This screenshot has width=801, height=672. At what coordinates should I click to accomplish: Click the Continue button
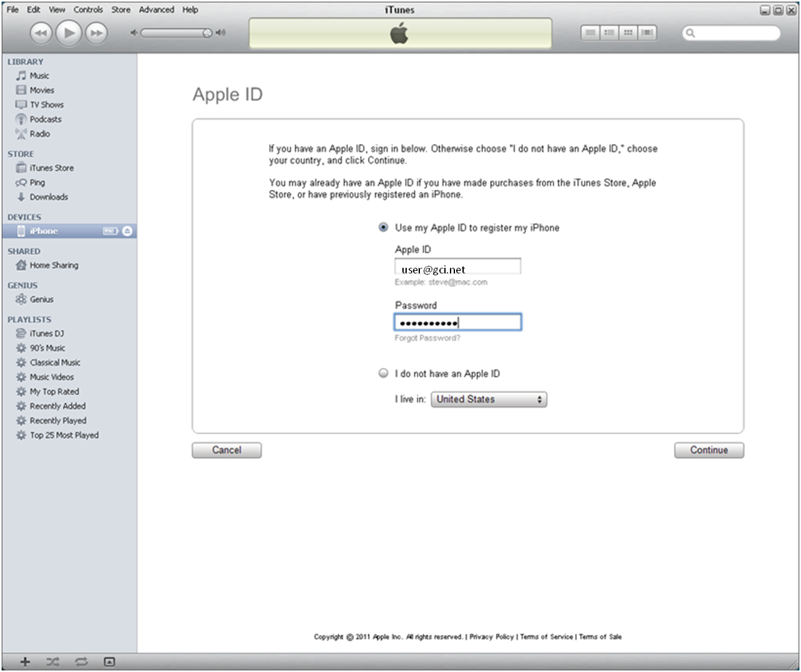[709, 450]
